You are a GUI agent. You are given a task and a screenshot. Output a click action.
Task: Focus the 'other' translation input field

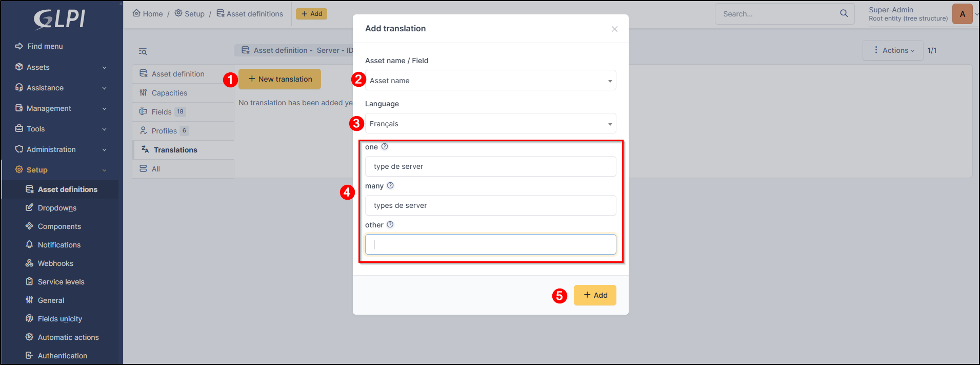pos(490,244)
